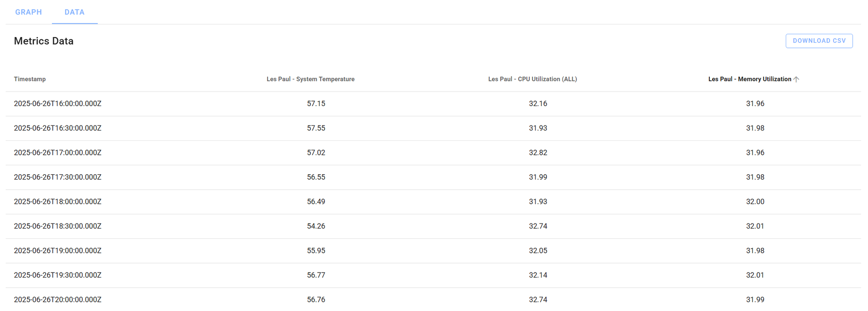The image size is (868, 311).
Task: Click the Download CSV button
Action: [x=819, y=41]
